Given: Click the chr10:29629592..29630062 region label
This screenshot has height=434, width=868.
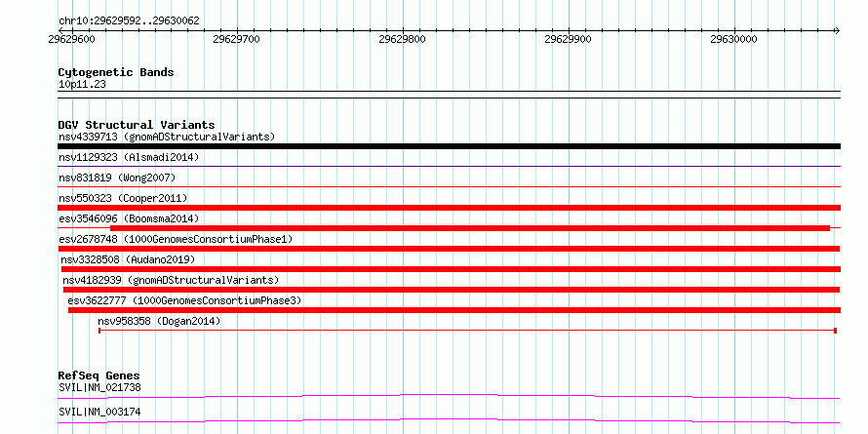Looking at the screenshot, I should (x=129, y=21).
